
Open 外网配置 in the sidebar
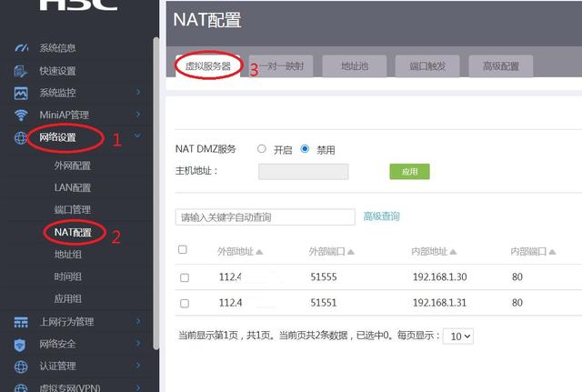[73, 166]
